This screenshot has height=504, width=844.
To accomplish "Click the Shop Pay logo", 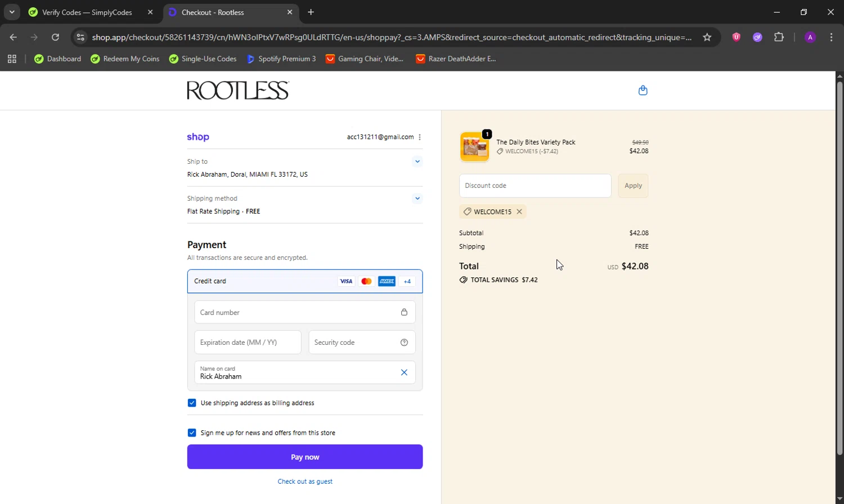I will pyautogui.click(x=198, y=137).
